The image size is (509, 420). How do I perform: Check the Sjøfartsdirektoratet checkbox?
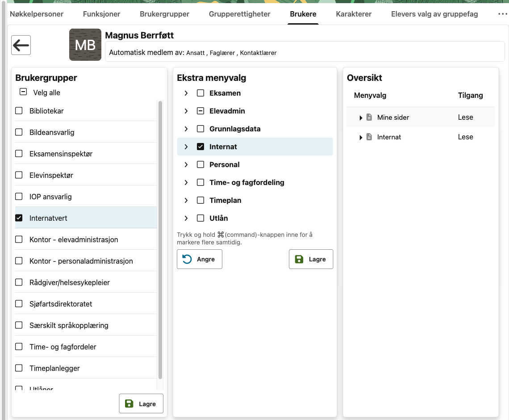tap(19, 304)
